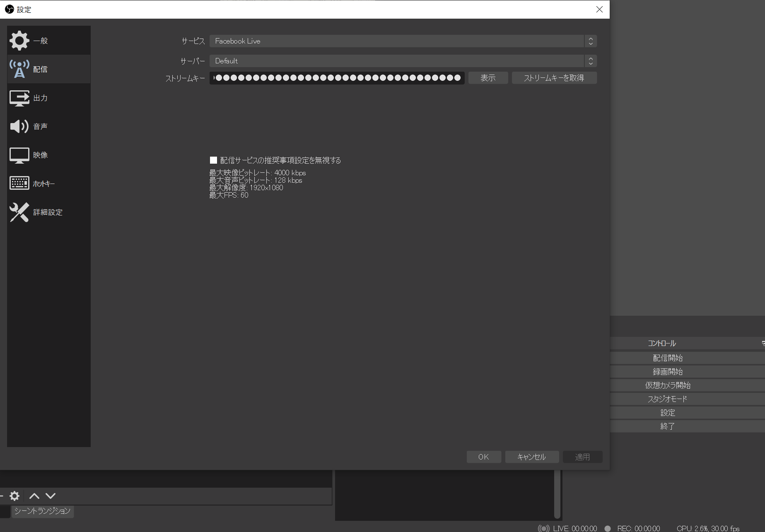765x532 pixels.
Task: Click the 表示 button to reveal stream key
Action: click(x=488, y=78)
